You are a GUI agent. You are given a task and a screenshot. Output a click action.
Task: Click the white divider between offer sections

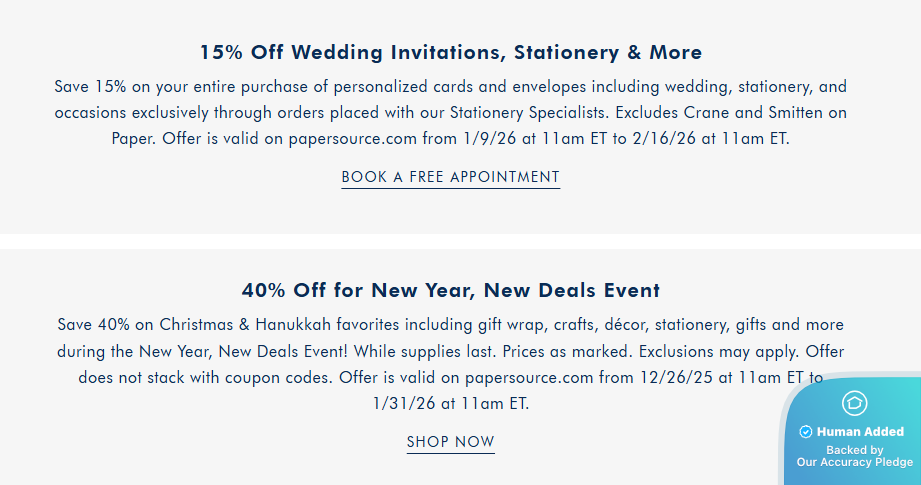coord(450,241)
